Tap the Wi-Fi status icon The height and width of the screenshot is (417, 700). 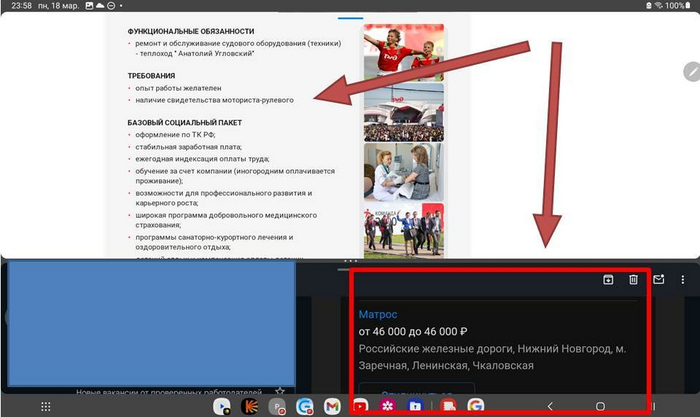[658, 6]
